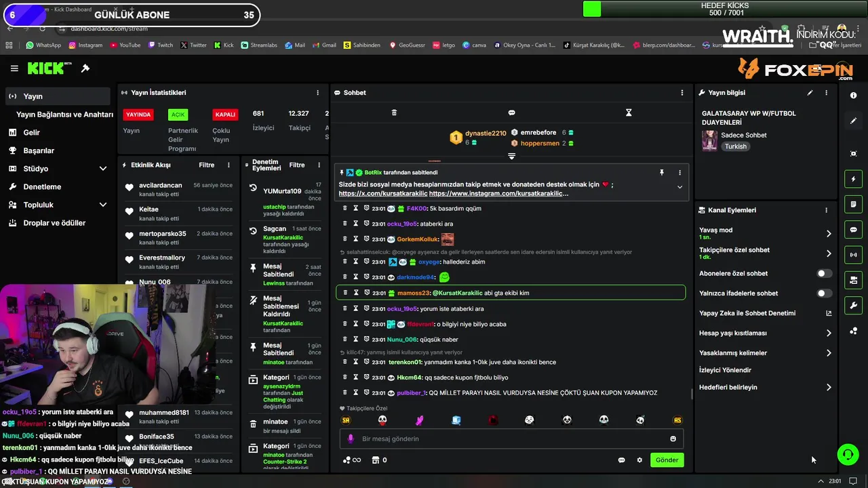Open the hamburger navigation menu
Image resolution: width=868 pixels, height=488 pixels.
(x=14, y=68)
